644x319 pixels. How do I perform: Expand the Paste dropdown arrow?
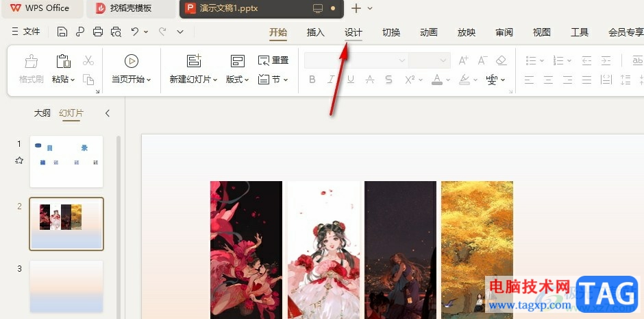(x=73, y=80)
